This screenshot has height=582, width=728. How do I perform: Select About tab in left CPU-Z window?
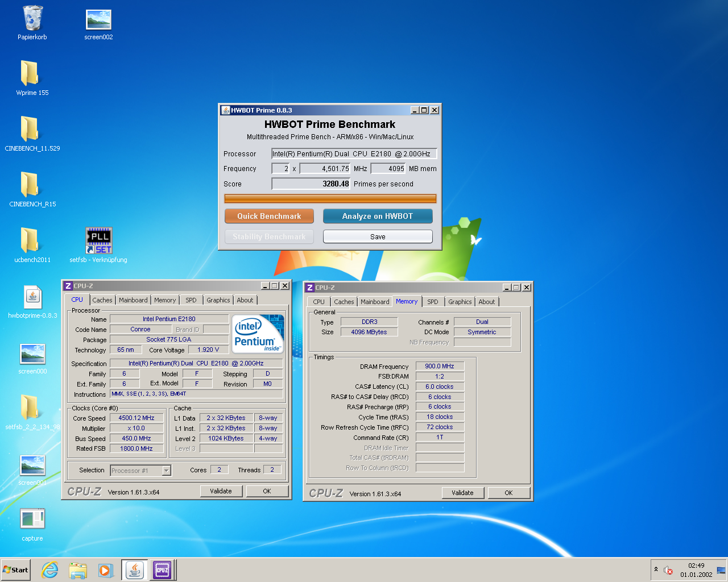tap(245, 300)
